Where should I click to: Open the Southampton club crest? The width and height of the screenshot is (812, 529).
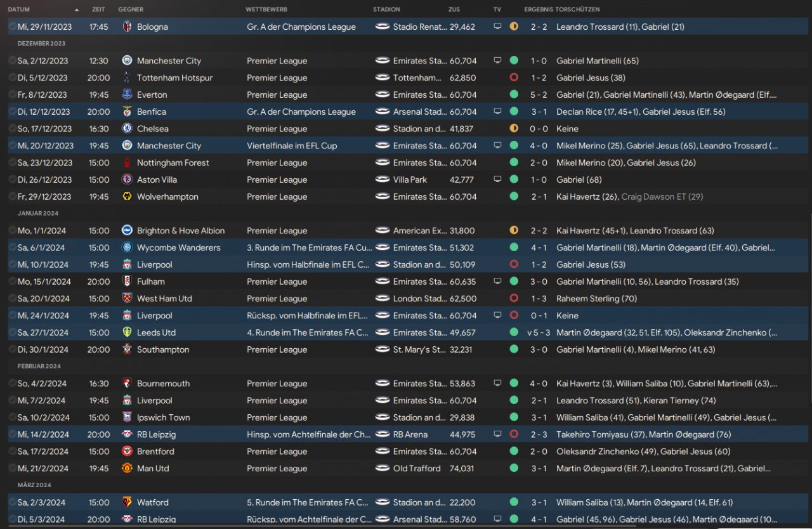point(127,349)
